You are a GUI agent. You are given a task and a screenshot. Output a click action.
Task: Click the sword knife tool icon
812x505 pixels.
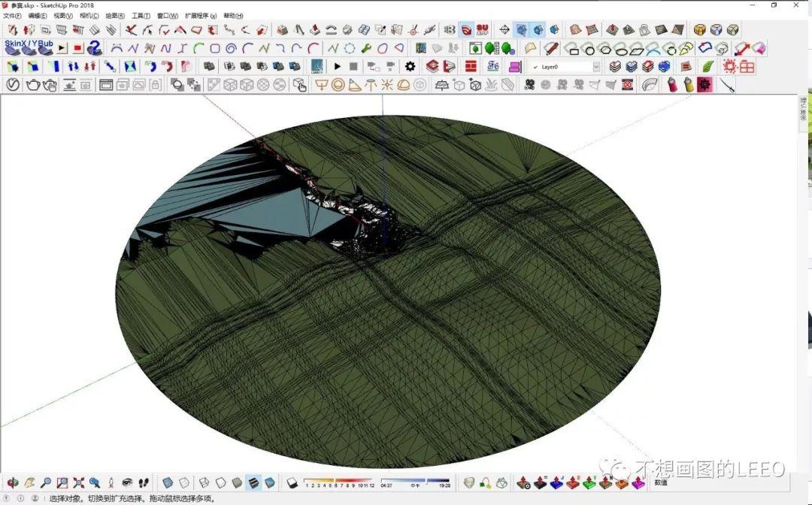[727, 85]
